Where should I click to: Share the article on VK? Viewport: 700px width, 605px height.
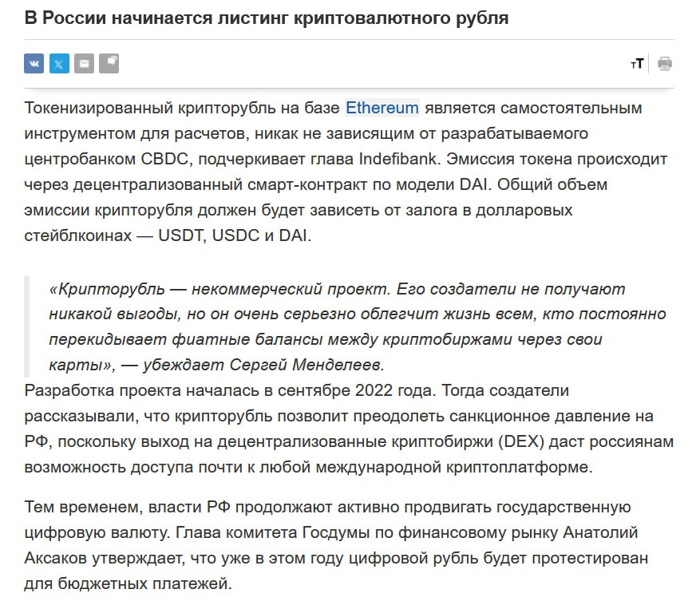(x=34, y=63)
